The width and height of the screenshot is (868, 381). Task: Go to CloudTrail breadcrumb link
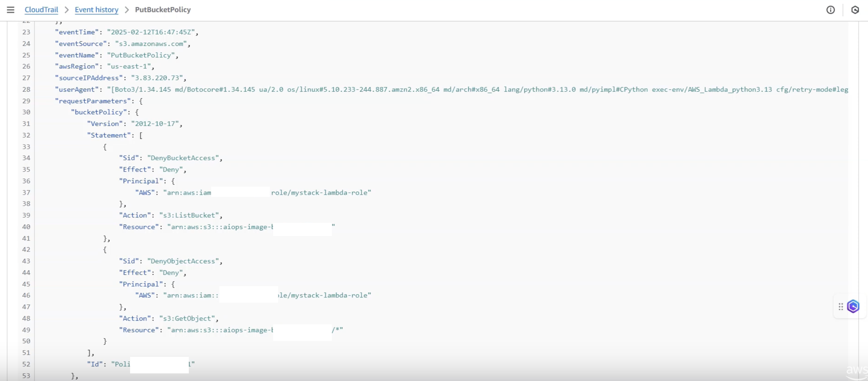click(41, 10)
